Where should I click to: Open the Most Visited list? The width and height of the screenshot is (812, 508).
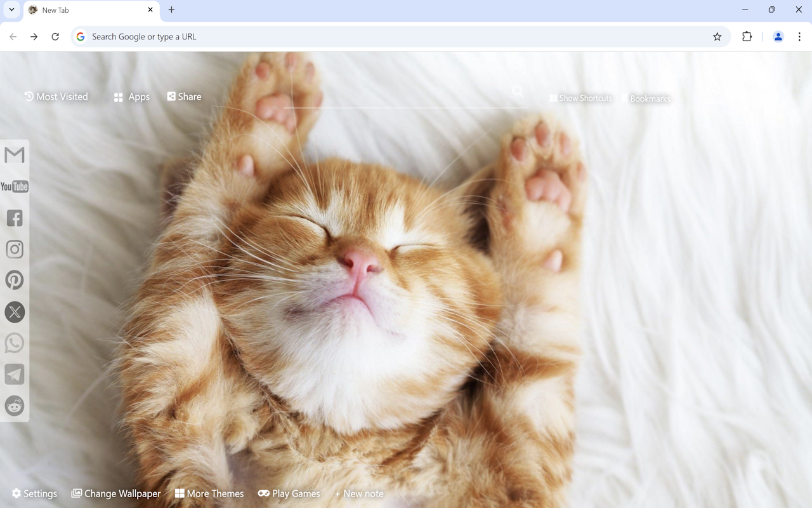(56, 97)
